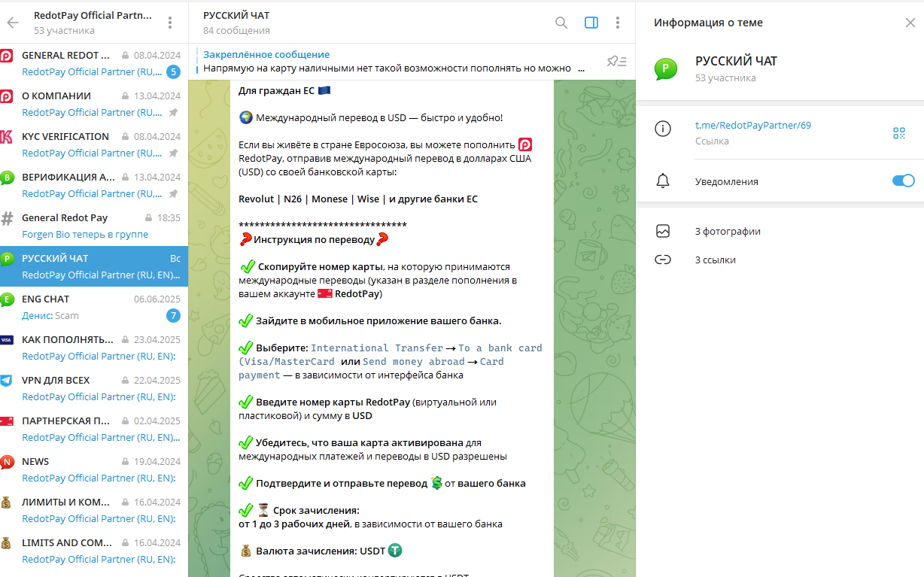This screenshot has width=924, height=577.
Task: Click the unread badge 7 on ENG CHAT
Action: tap(173, 315)
